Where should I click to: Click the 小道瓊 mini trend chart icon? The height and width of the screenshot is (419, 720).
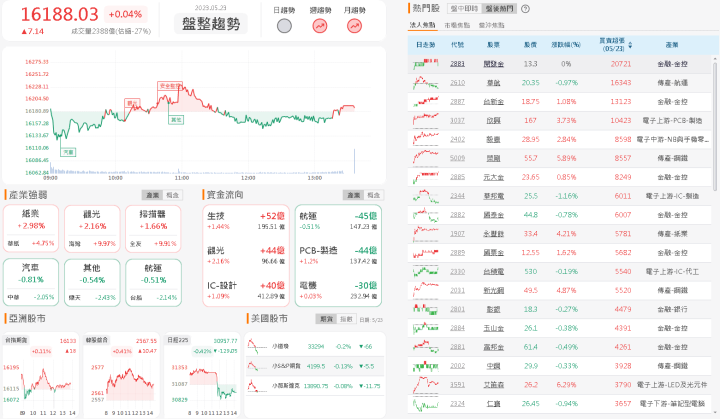click(257, 346)
